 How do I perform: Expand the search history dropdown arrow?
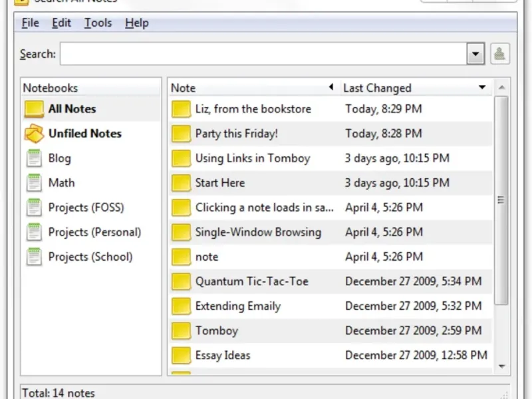pos(475,54)
